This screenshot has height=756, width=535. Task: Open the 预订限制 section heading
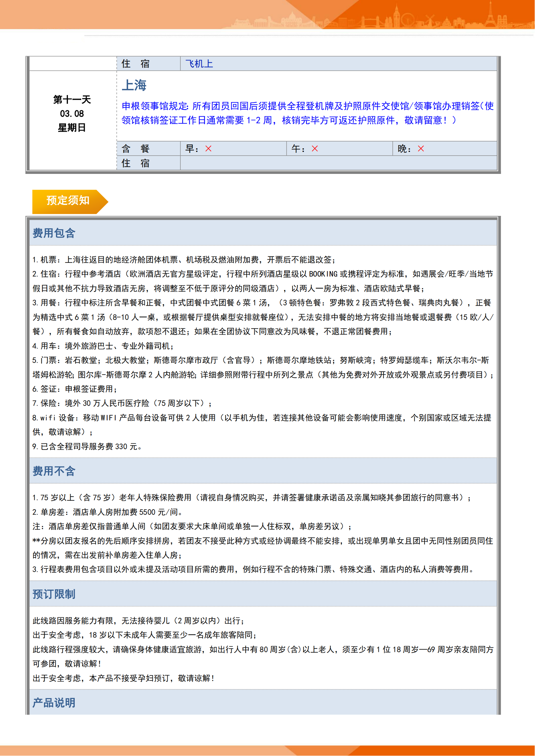[54, 594]
